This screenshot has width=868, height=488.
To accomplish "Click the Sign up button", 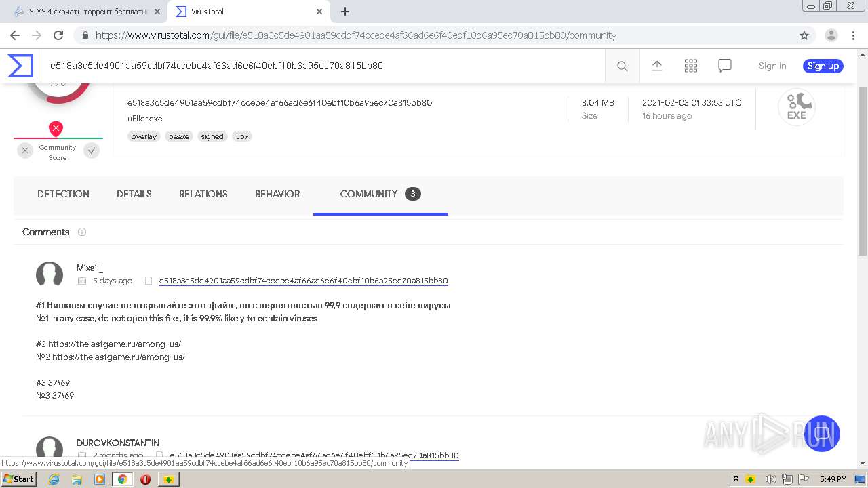I will click(823, 66).
